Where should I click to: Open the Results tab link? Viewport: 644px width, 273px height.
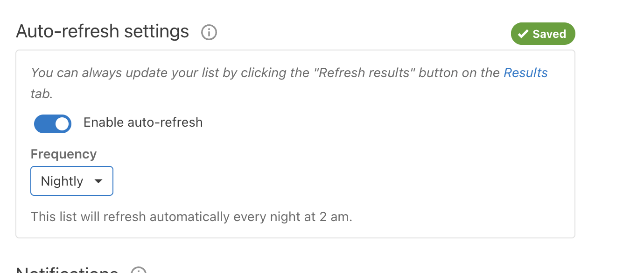525,72
